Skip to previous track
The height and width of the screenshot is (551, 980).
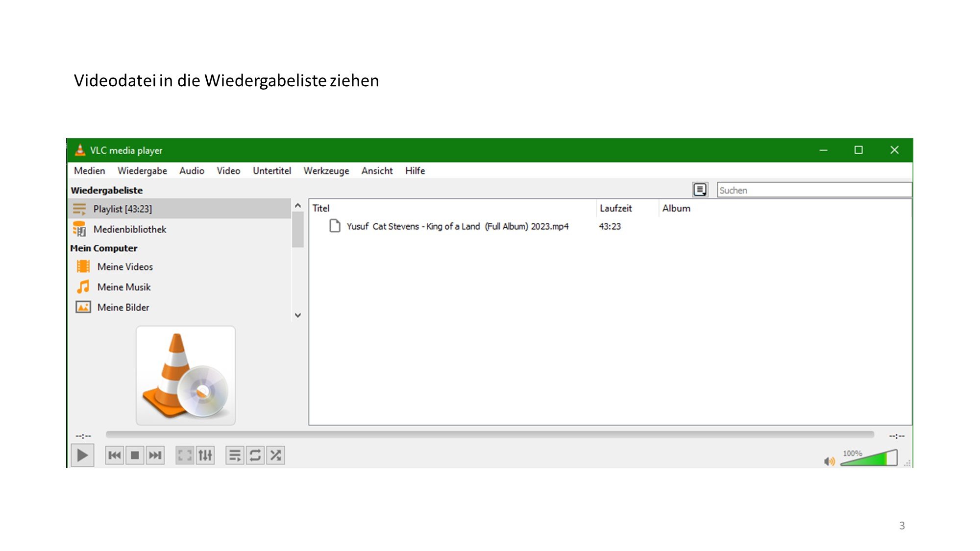pyautogui.click(x=115, y=455)
